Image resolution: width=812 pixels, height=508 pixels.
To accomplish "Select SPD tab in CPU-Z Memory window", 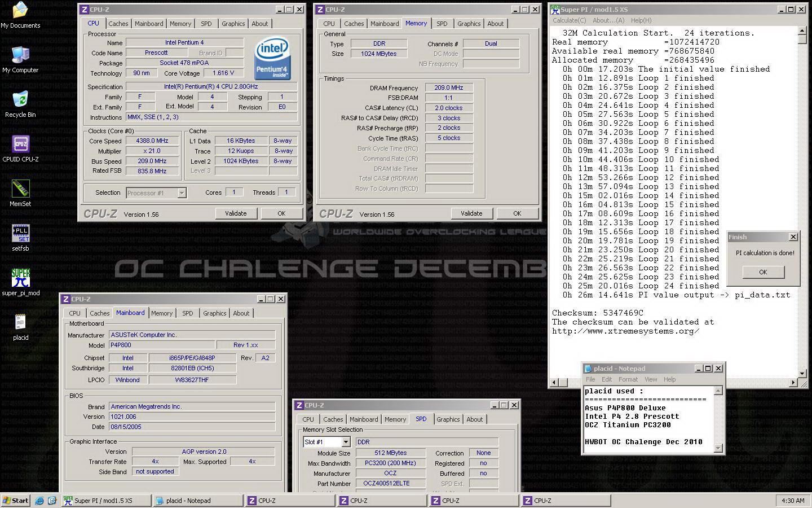I will pyautogui.click(x=442, y=24).
